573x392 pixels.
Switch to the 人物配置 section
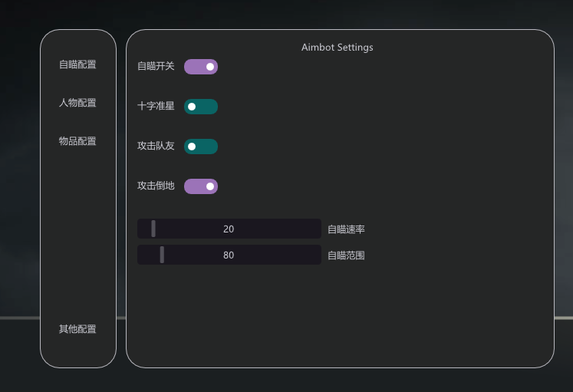77,103
